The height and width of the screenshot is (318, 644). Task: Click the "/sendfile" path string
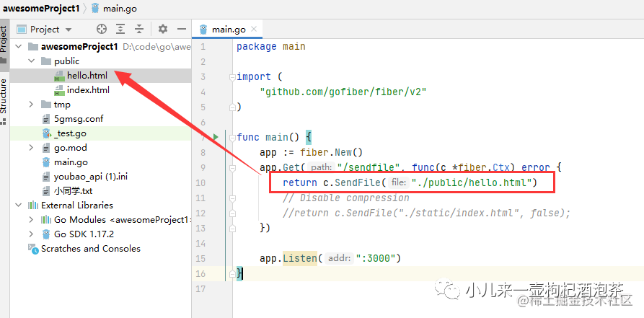pos(369,167)
